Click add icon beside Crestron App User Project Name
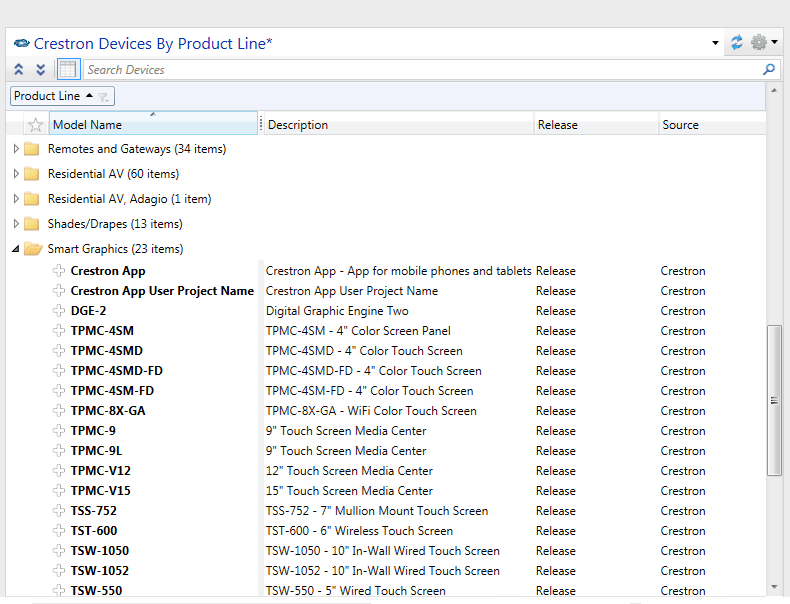Viewport: 790px width, 604px height. tap(59, 291)
